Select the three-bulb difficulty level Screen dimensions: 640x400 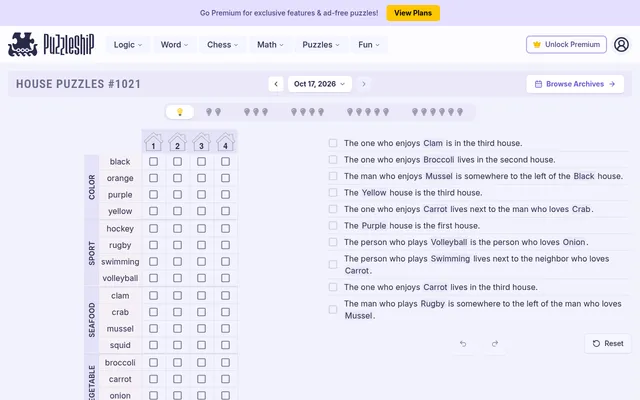(256, 112)
